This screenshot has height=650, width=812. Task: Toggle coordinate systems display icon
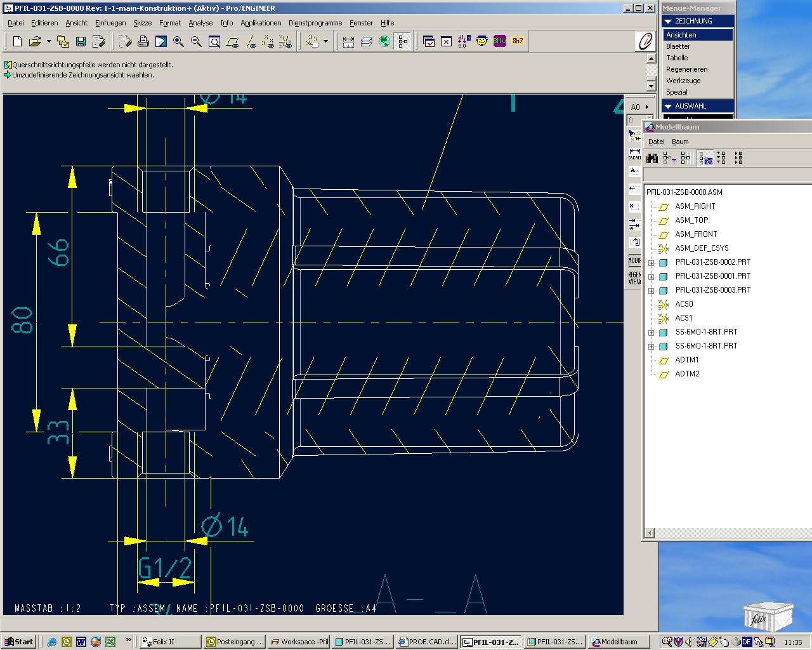286,41
